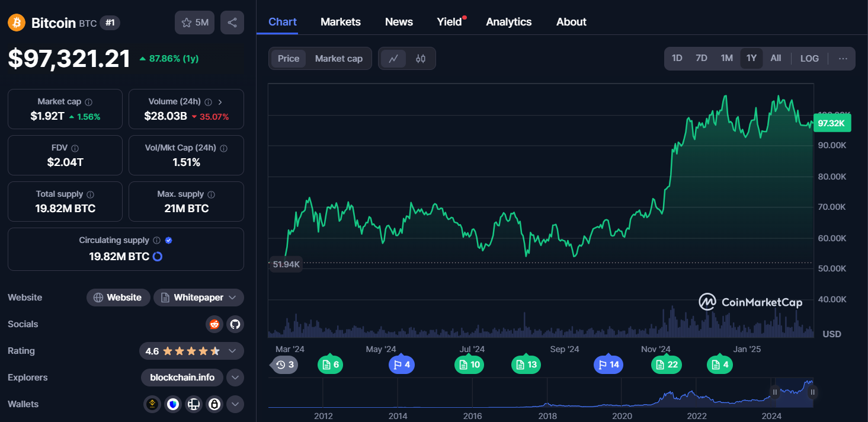
Task: Open the blockchain.info explorer link
Action: pos(182,378)
